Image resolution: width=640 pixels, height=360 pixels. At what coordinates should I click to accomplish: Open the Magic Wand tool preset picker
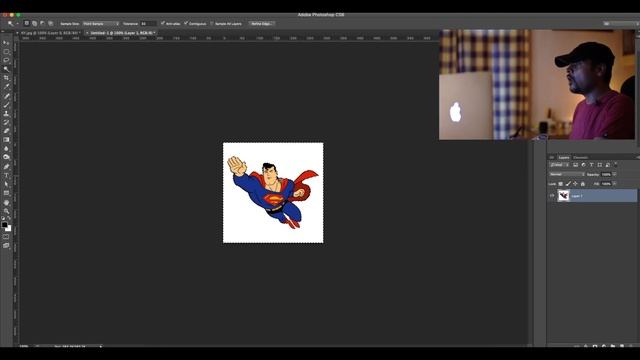tap(13, 24)
